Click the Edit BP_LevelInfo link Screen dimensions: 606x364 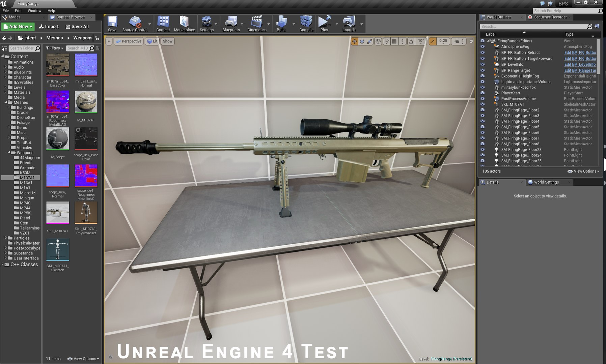[x=580, y=64]
